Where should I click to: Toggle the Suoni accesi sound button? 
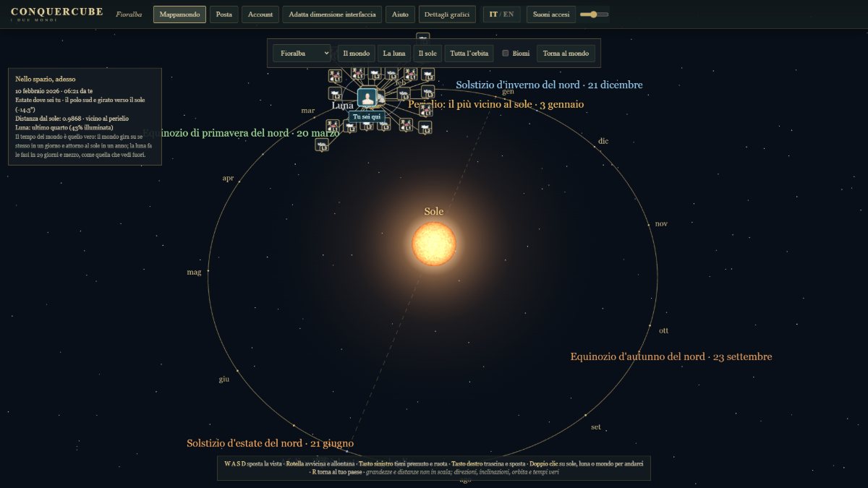coord(551,14)
